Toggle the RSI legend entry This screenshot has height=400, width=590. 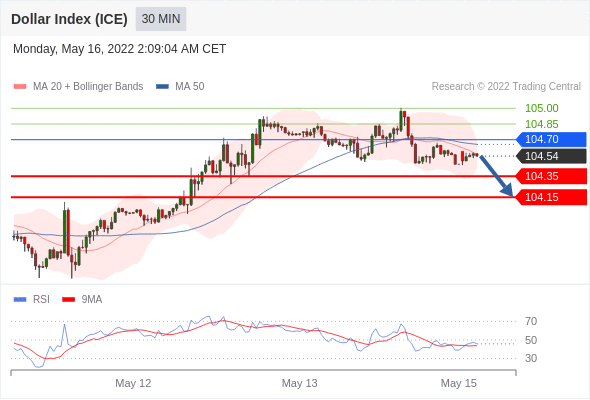pyautogui.click(x=32, y=300)
